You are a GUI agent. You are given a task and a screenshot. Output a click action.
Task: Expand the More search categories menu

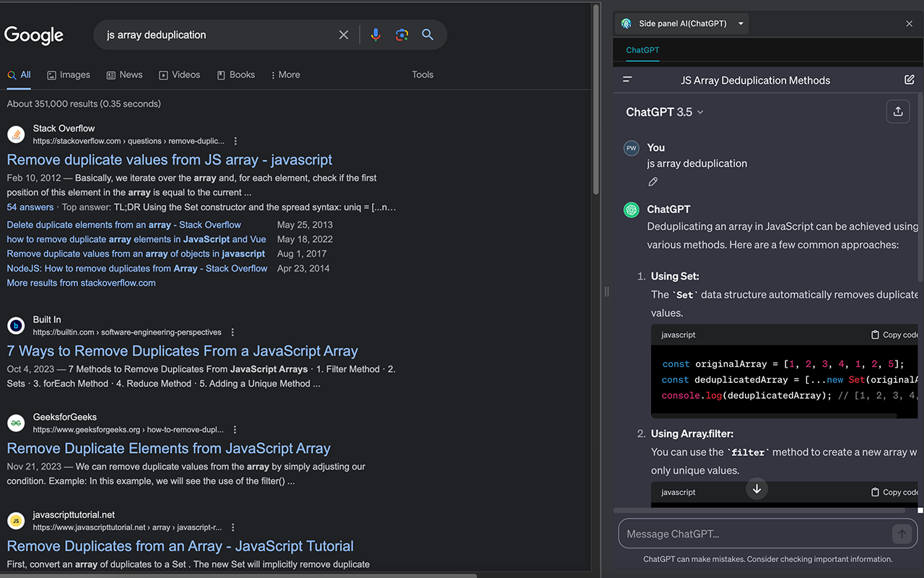285,74
